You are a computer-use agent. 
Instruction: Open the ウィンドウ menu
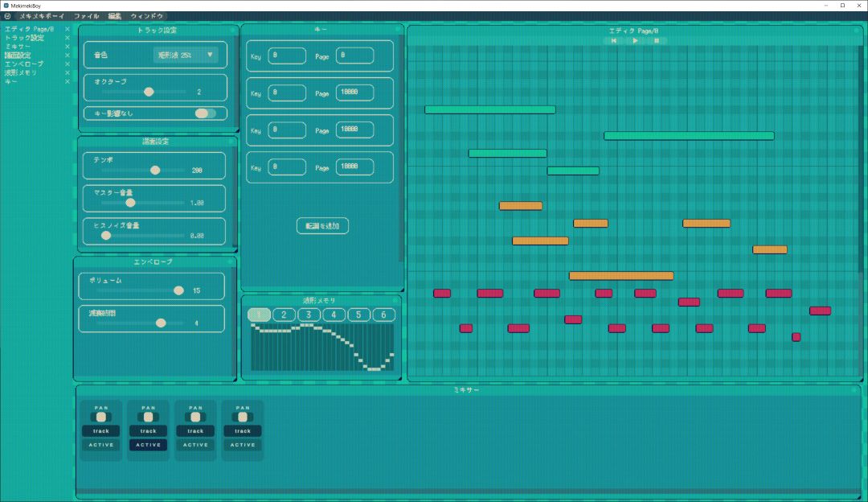click(147, 16)
